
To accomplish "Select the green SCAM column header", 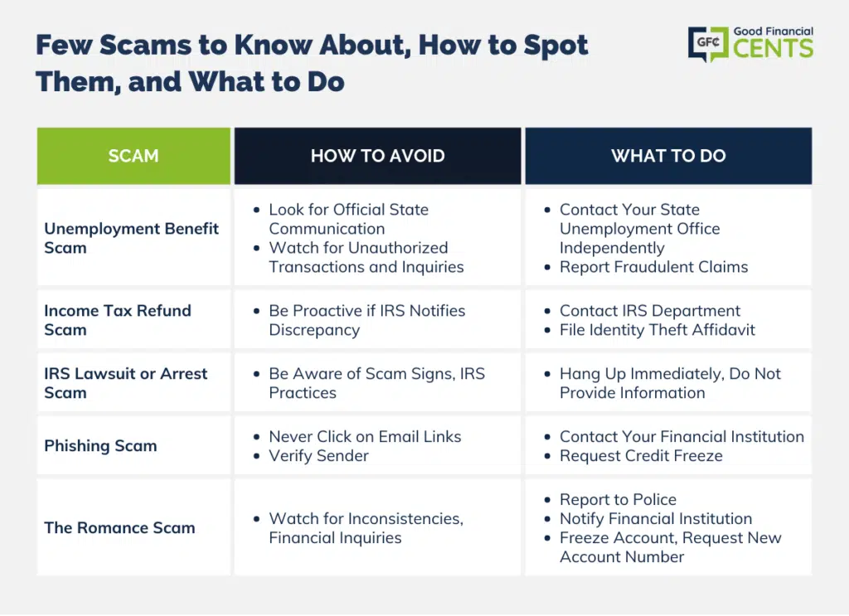I will tap(133, 156).
